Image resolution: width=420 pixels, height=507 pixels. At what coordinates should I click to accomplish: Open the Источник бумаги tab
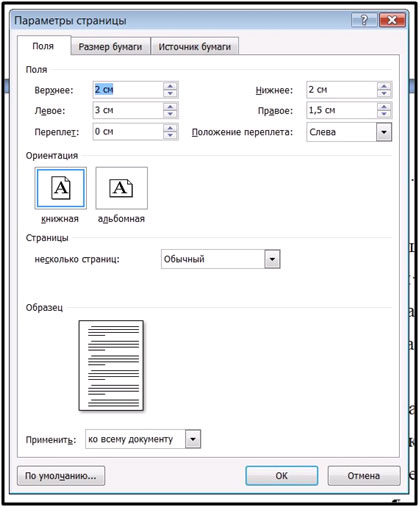pos(195,47)
